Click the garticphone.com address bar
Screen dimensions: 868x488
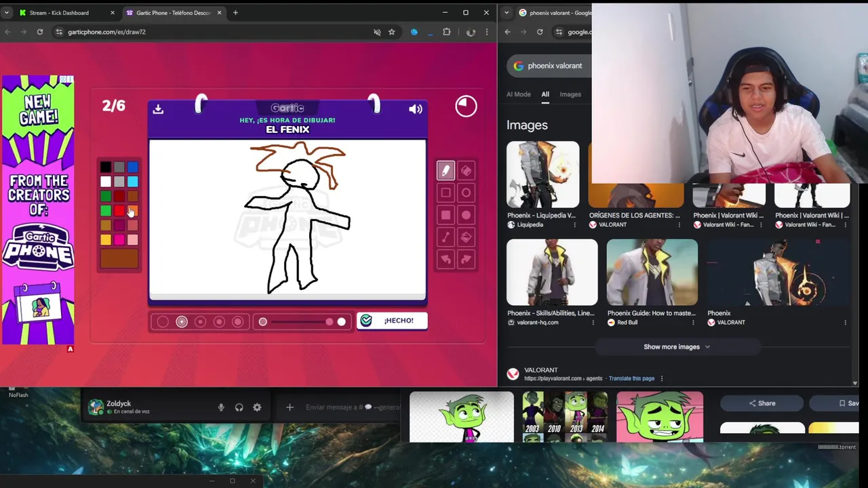point(214,32)
